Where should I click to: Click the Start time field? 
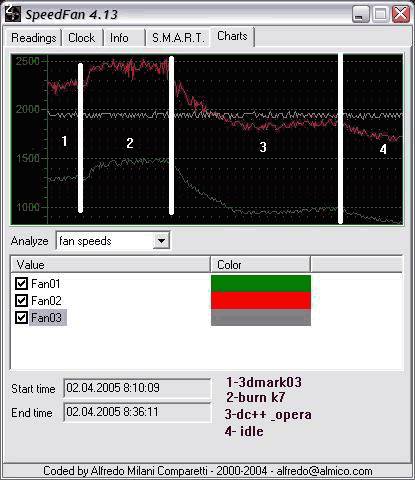click(137, 388)
